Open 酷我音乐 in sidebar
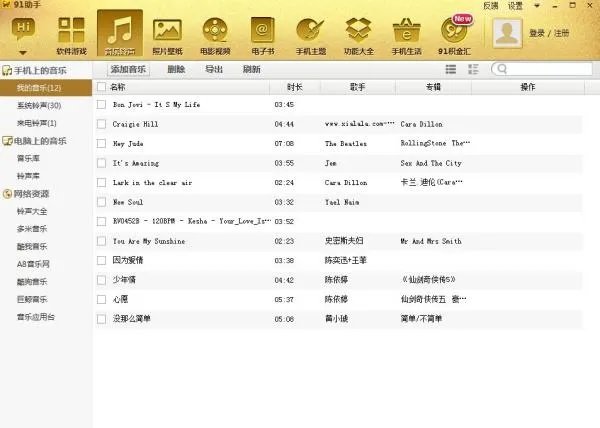The width and height of the screenshot is (600, 428). [32, 246]
